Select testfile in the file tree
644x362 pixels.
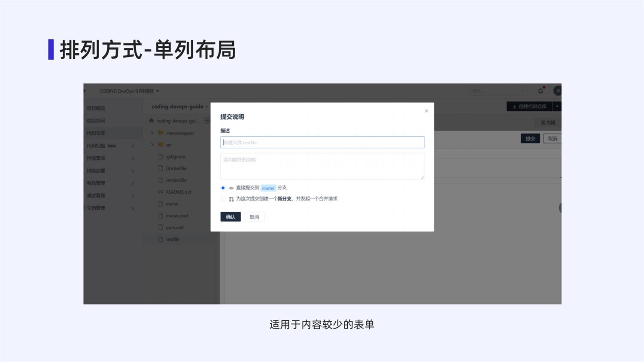pos(173,239)
